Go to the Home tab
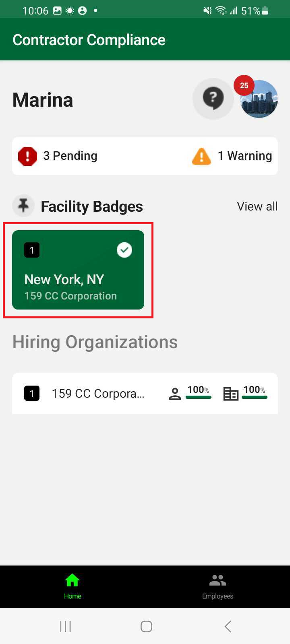This screenshot has width=290, height=644. 72,586
